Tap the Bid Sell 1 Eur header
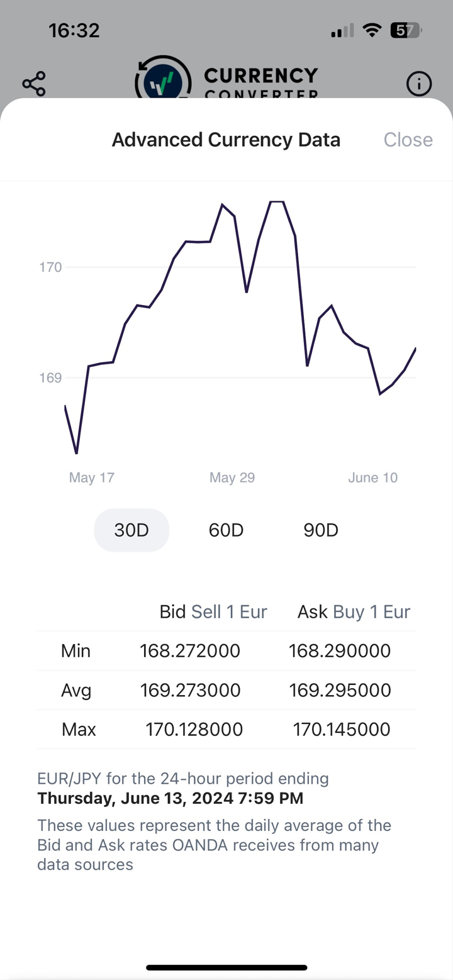This screenshot has height=980, width=453. [213, 612]
